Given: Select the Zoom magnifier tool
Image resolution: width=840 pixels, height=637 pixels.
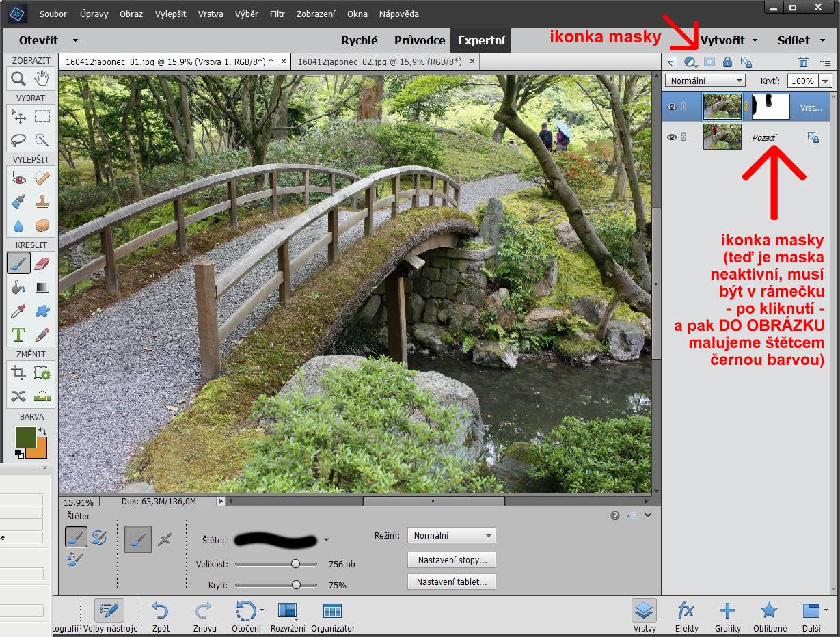Looking at the screenshot, I should [18, 79].
